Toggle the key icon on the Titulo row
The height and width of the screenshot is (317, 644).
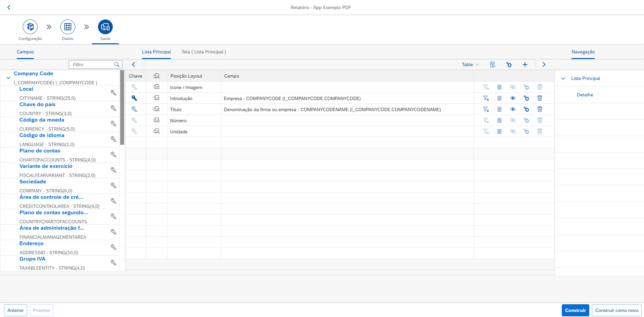134,109
